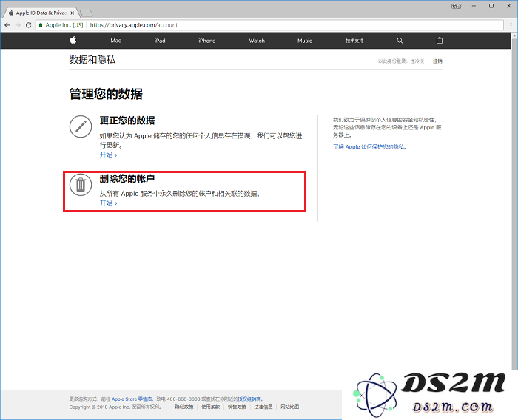Click 开始 link under 删除您的帐户
The height and width of the screenshot is (420, 518).
coord(108,203)
